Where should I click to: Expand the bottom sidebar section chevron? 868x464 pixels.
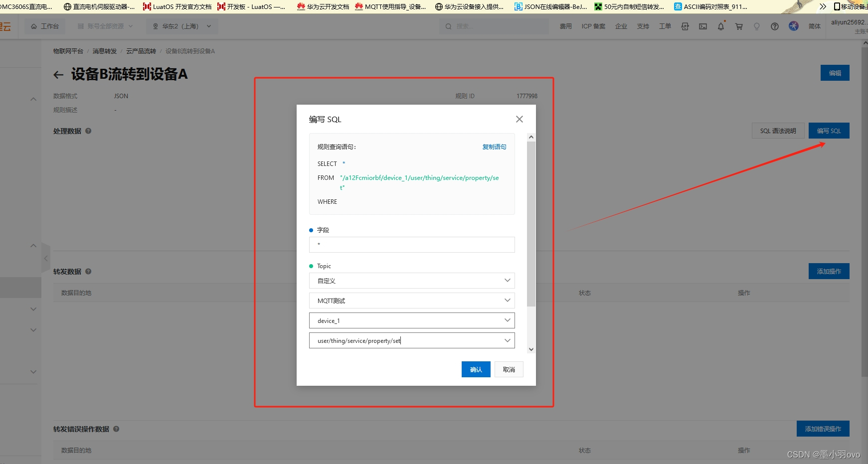[x=33, y=372]
